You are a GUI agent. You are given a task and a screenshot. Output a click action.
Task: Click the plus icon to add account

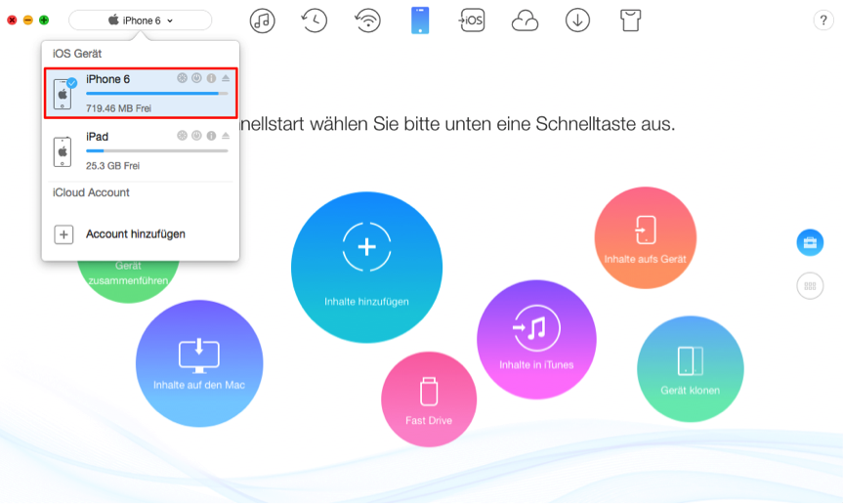pyautogui.click(x=63, y=234)
